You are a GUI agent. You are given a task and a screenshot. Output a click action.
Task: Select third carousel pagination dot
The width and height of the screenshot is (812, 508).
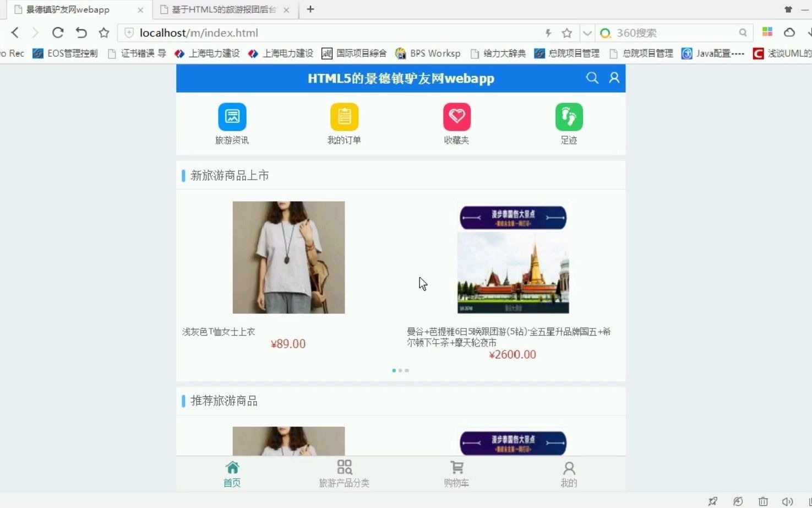[407, 370]
